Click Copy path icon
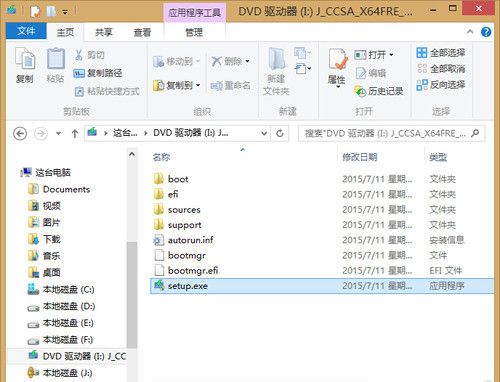This screenshot has width=500, height=382. 79,73
